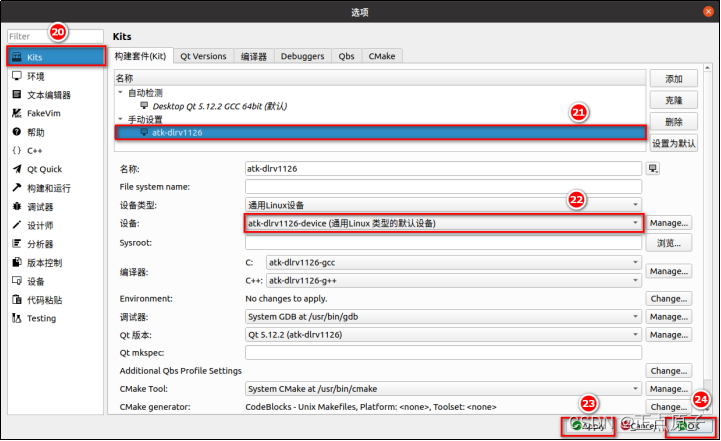Open the 设计师 pencil icon
The width and height of the screenshot is (721, 441).
pos(17,225)
